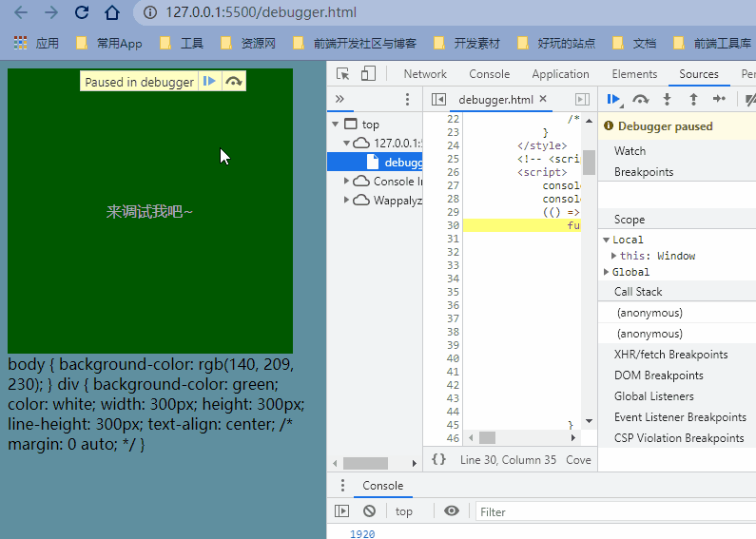Hide the debugger sidebar pane
The height and width of the screenshot is (539, 756).
click(582, 99)
